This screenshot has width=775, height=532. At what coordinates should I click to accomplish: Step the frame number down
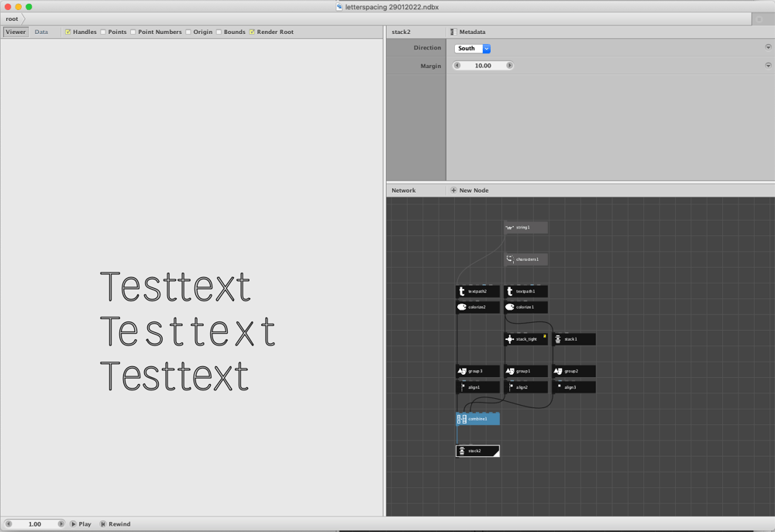9,523
